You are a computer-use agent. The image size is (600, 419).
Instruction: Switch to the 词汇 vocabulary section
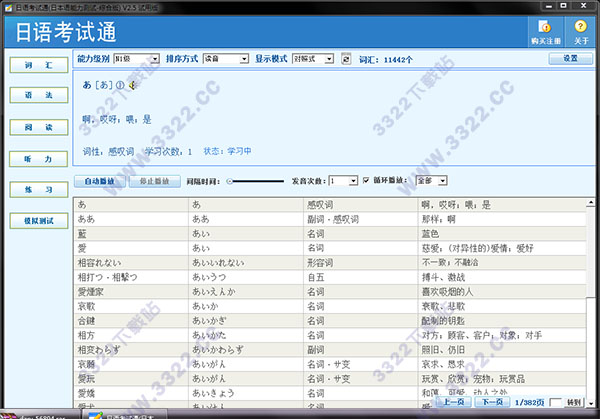coord(33,65)
